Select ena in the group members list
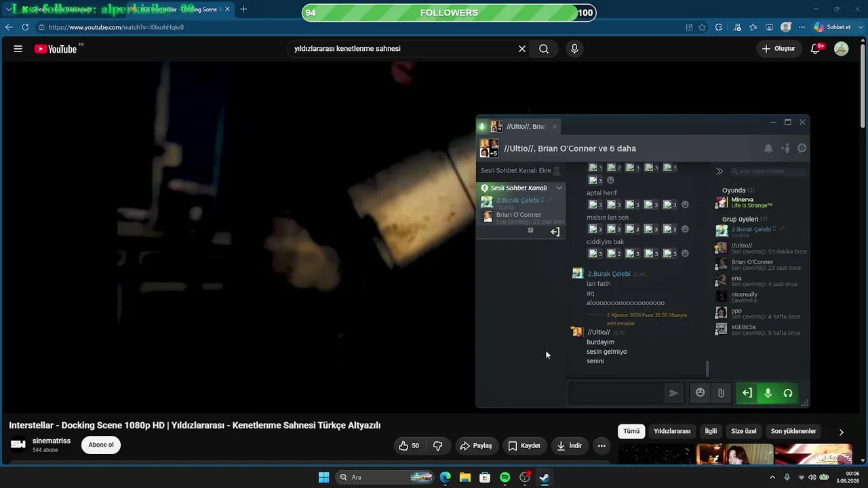 click(761, 281)
